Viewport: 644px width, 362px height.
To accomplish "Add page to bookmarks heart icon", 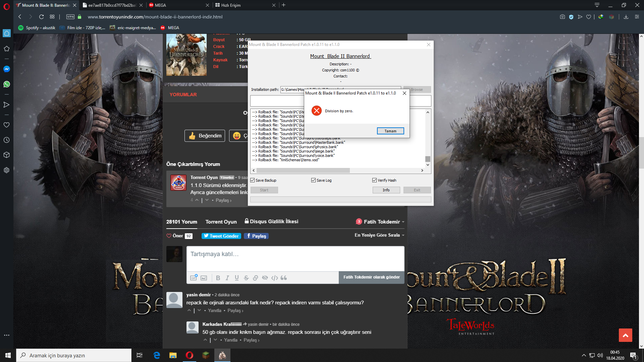I will click(x=589, y=17).
